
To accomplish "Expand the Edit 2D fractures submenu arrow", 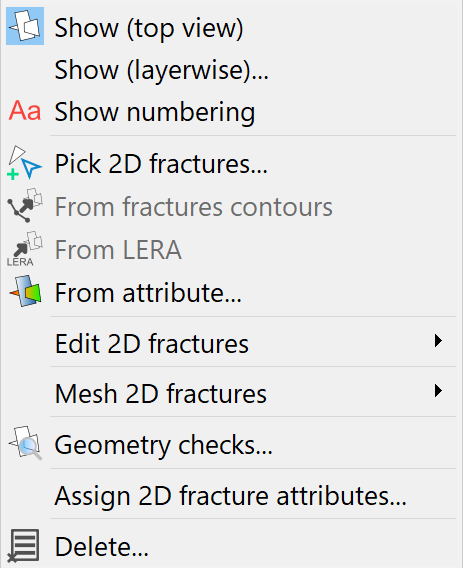I will coord(438,341).
